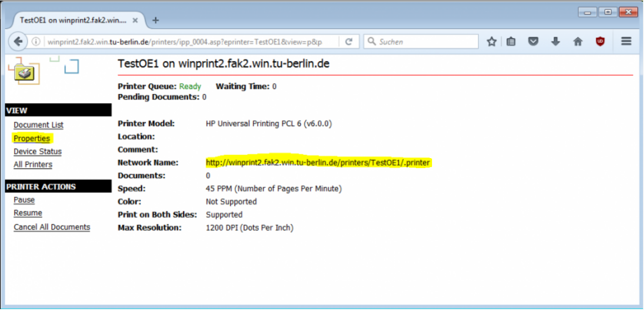Open the Document List link
Image resolution: width=644 pixels, height=310 pixels.
pyautogui.click(x=39, y=125)
